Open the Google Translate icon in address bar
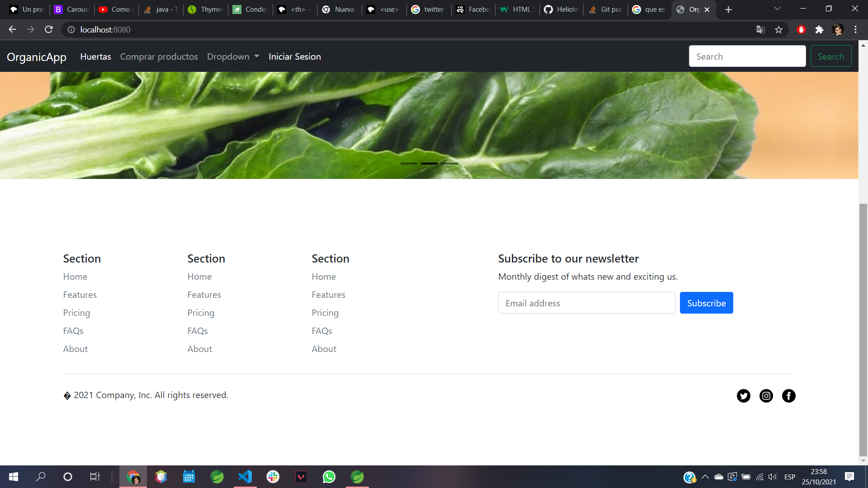The height and width of the screenshot is (488, 868). point(761,29)
